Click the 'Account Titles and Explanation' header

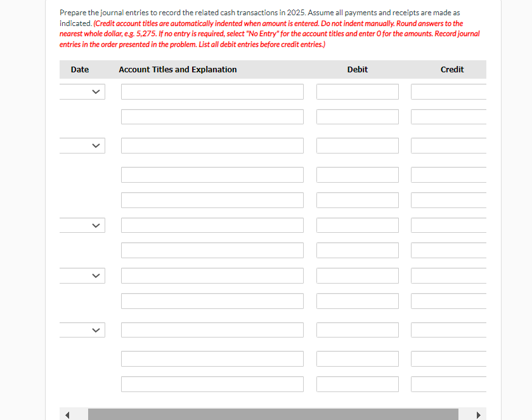coord(178,70)
